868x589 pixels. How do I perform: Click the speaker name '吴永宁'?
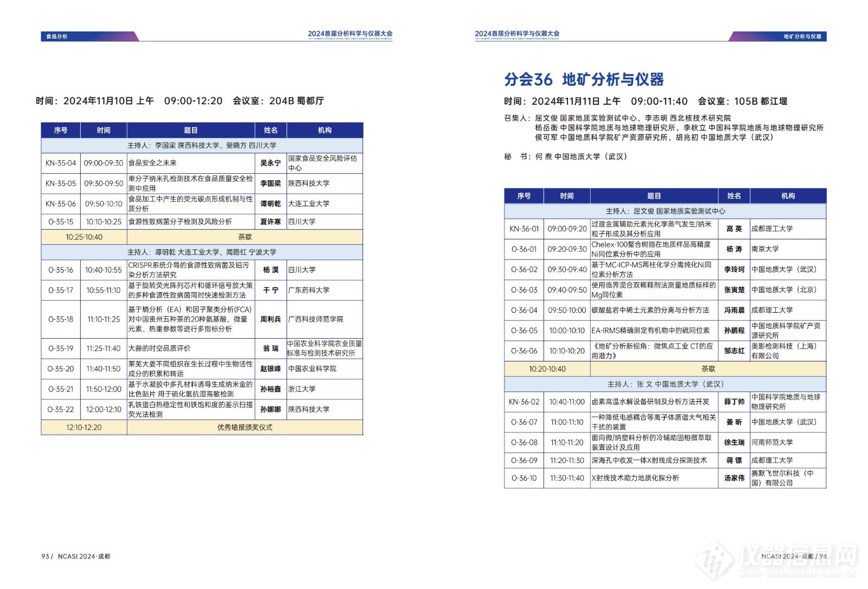coord(270,163)
